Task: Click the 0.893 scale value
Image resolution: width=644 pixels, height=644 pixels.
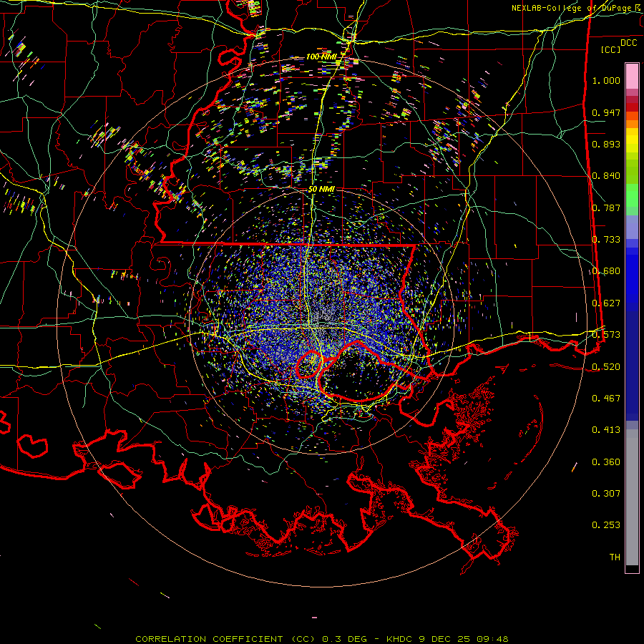Action: tap(606, 144)
